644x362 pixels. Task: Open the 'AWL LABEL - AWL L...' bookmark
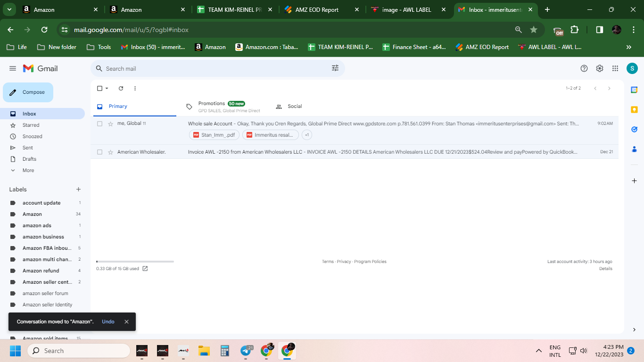550,47
